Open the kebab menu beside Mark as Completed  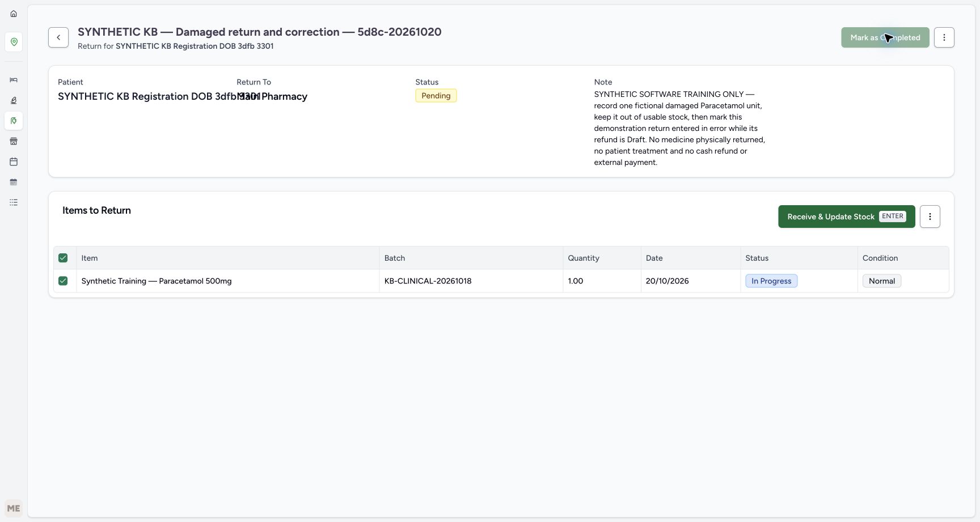click(944, 37)
